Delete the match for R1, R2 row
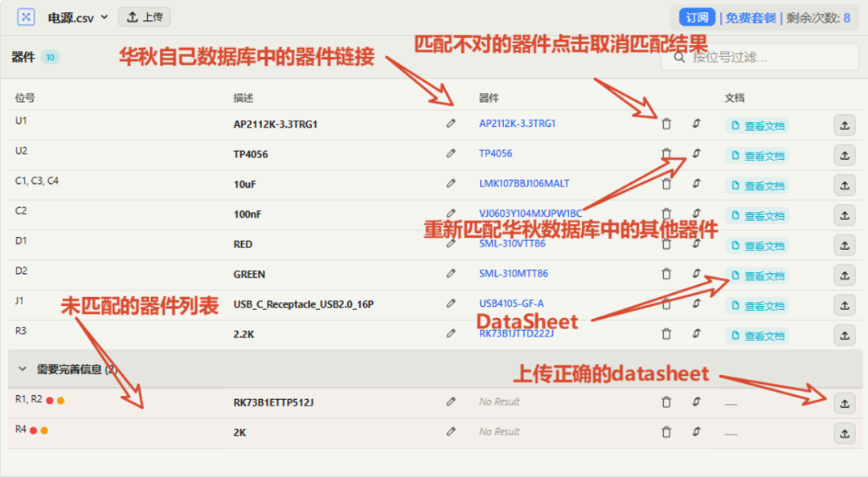 coord(666,402)
